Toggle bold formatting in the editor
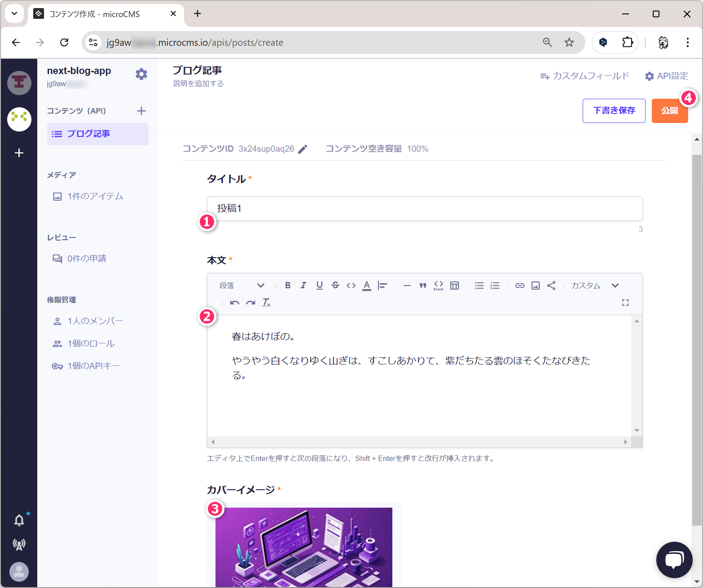The width and height of the screenshot is (703, 588). click(x=288, y=285)
